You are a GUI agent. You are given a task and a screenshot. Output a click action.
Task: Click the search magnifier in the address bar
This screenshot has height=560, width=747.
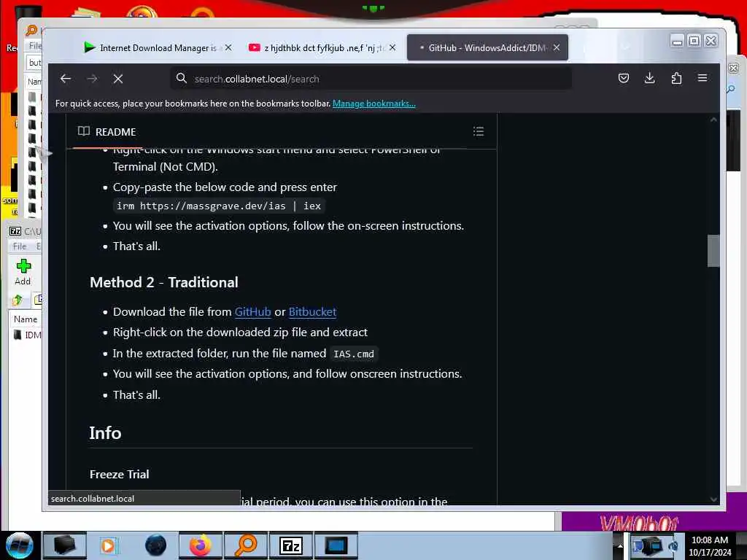(181, 78)
